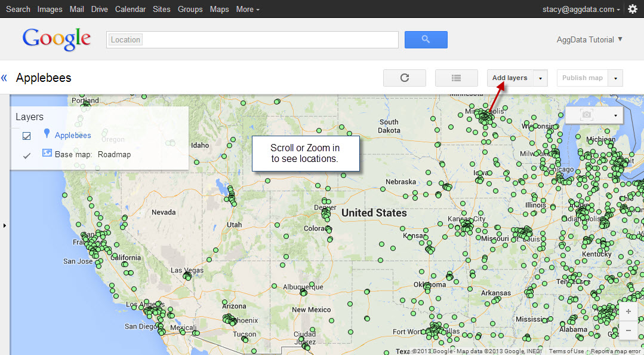Click the Report a map error link
Viewport: 644px width, 355px height.
pos(616,351)
